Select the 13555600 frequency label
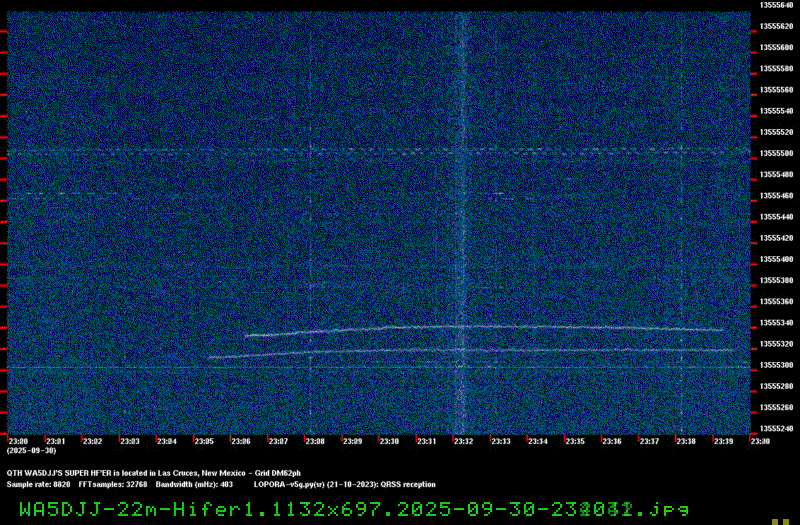 pyautogui.click(x=776, y=47)
